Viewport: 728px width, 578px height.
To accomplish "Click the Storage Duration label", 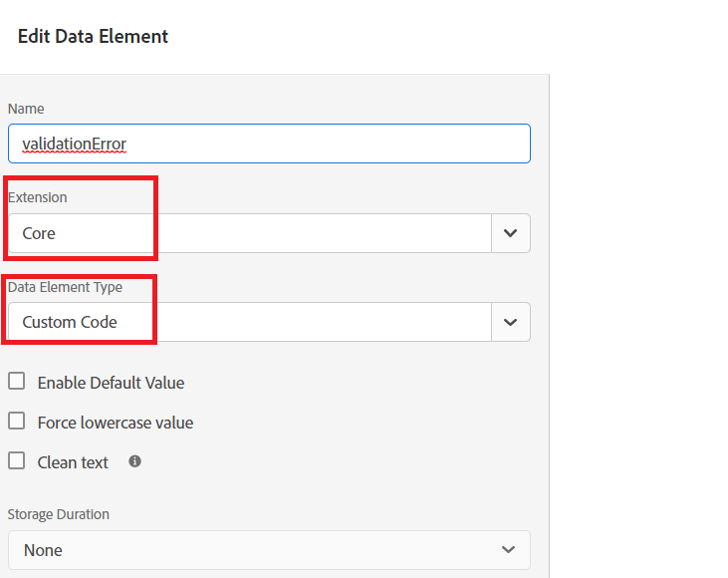I will point(59,514).
